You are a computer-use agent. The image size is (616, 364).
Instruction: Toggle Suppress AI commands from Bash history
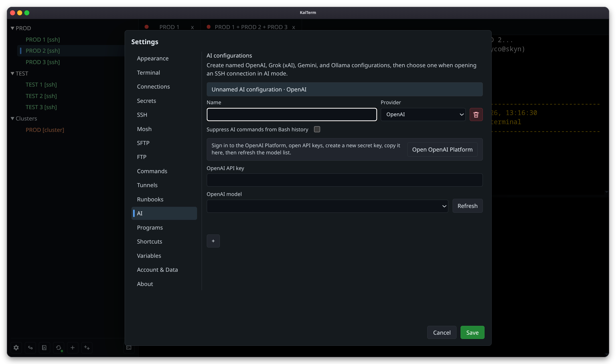pyautogui.click(x=317, y=129)
